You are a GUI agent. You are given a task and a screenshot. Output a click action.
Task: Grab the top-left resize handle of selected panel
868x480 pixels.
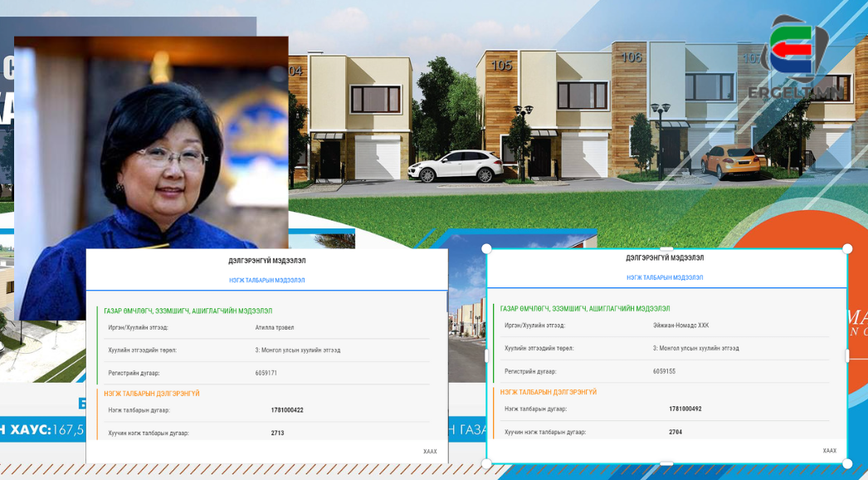pyautogui.click(x=486, y=248)
